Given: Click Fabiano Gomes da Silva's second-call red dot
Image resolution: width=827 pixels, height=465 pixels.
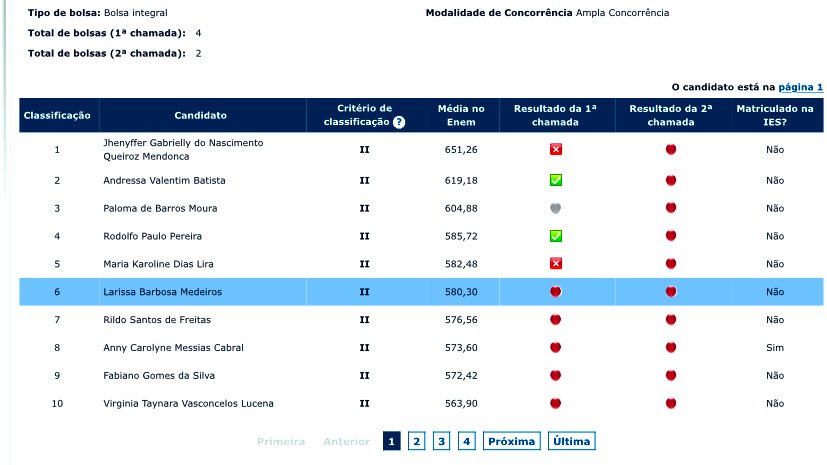Looking at the screenshot, I should (671, 375).
